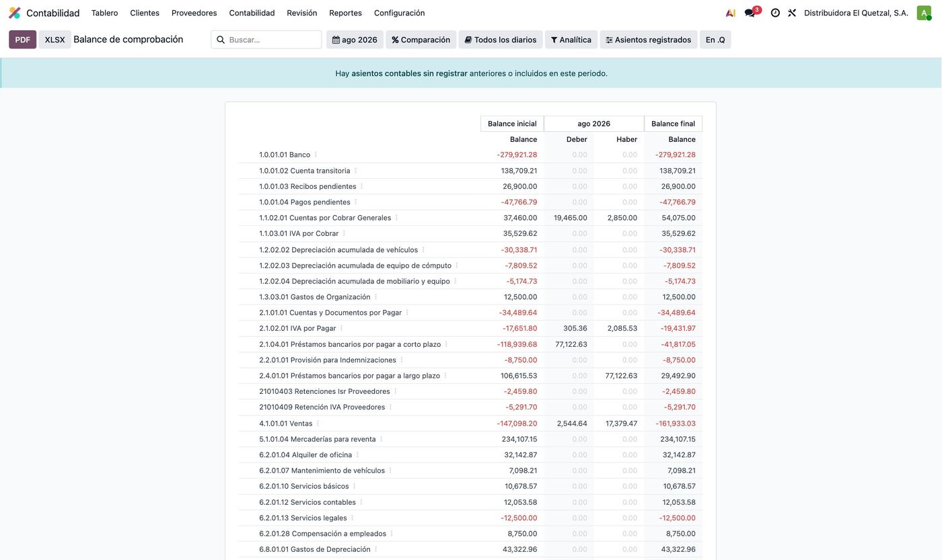Viewport: 942px width, 560px height.
Task: Click the credit value 17,379.47
Action: click(x=621, y=424)
